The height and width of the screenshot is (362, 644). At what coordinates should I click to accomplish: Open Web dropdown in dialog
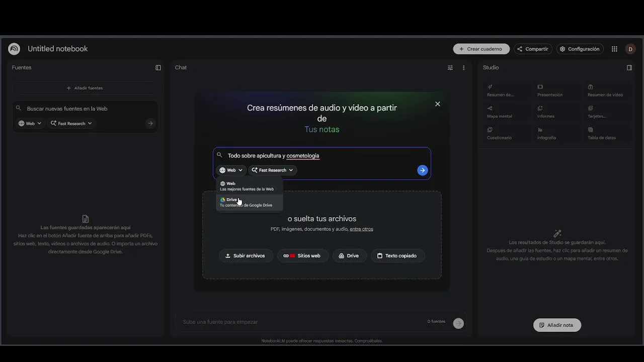pyautogui.click(x=231, y=170)
